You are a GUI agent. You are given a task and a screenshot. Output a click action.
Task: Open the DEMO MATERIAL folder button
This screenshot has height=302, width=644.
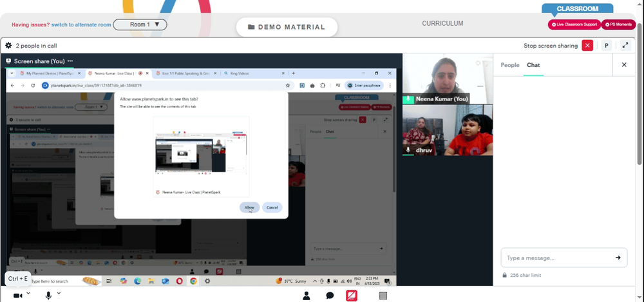coord(287,27)
